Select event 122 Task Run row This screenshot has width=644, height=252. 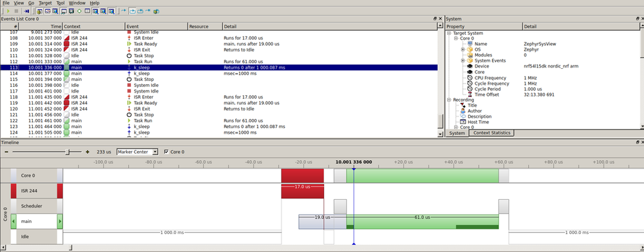click(218, 121)
